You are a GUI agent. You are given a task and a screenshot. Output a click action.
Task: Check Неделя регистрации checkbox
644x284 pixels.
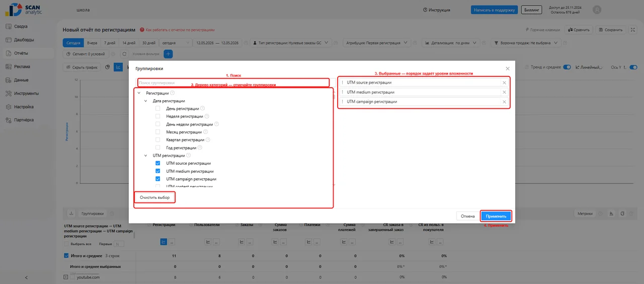pyautogui.click(x=158, y=116)
